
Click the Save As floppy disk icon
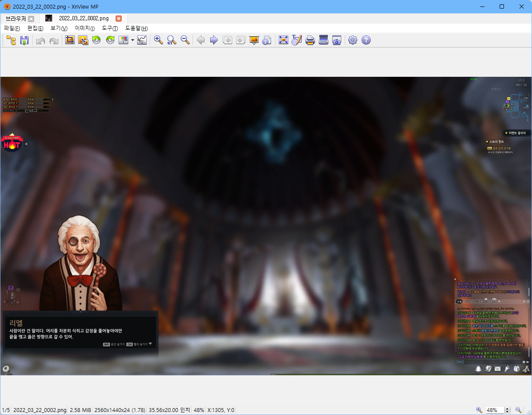25,40
